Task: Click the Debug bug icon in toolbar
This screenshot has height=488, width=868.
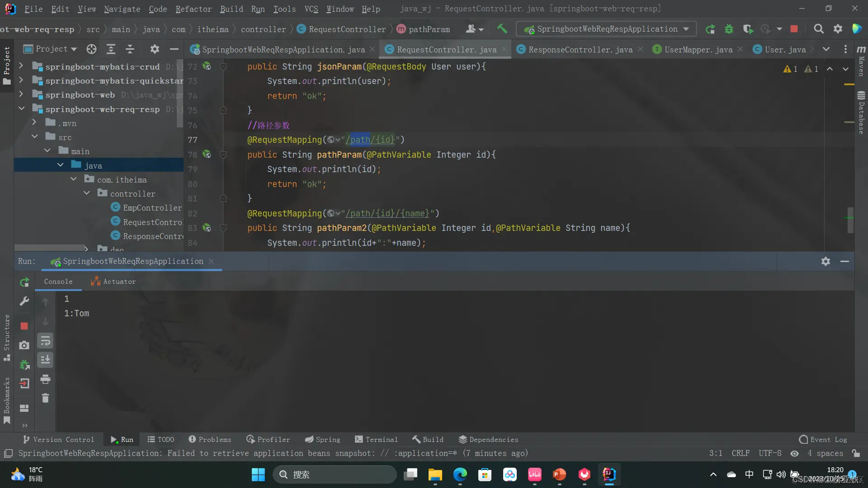Action: 729,29
